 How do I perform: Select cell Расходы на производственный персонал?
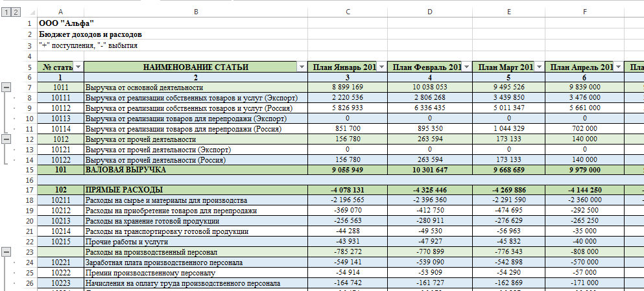pos(196,252)
